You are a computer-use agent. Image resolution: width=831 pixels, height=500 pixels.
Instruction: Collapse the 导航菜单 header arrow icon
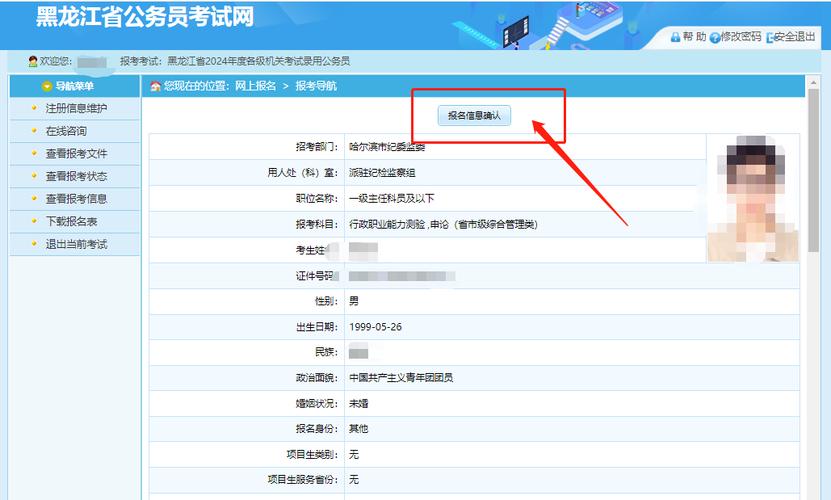click(47, 86)
